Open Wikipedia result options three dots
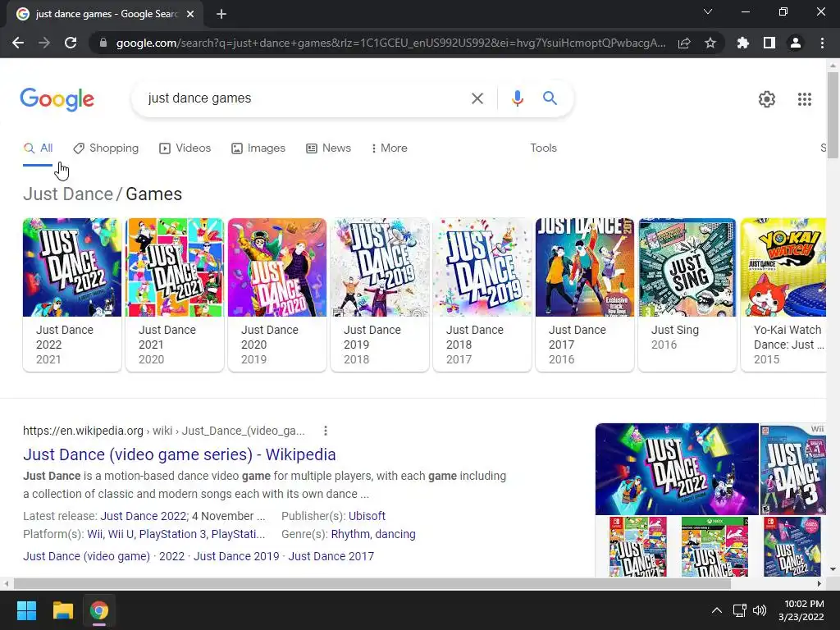This screenshot has width=840, height=630. (x=325, y=431)
